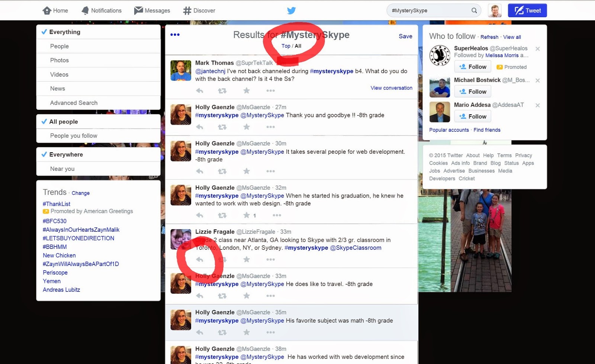Open more options on 'He does like to travel' tweet
595x364 pixels.
(x=271, y=296)
